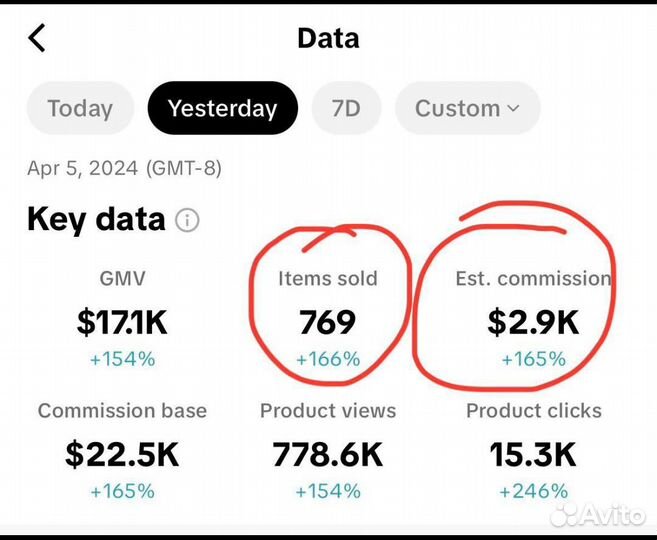Switch to the Today tab
This screenshot has height=540, width=657.
coord(80,108)
